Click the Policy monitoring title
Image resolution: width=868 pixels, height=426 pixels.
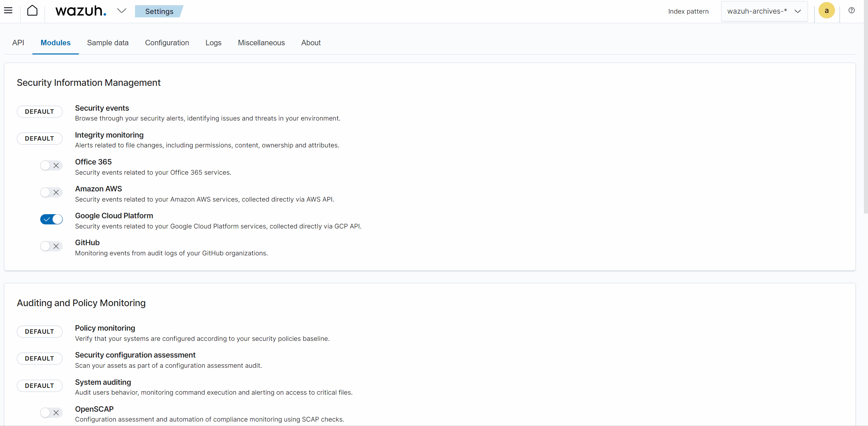click(105, 328)
